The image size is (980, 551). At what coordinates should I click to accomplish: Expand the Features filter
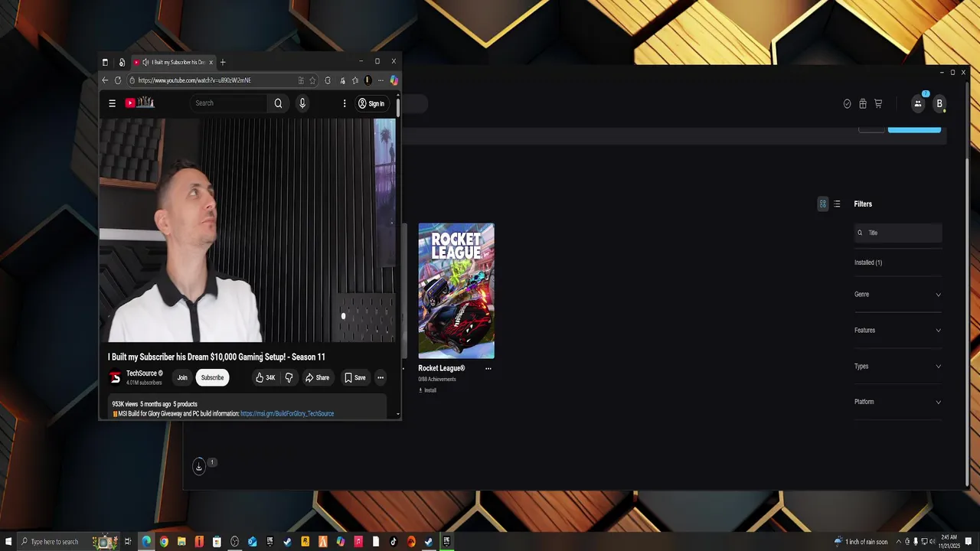click(x=898, y=331)
